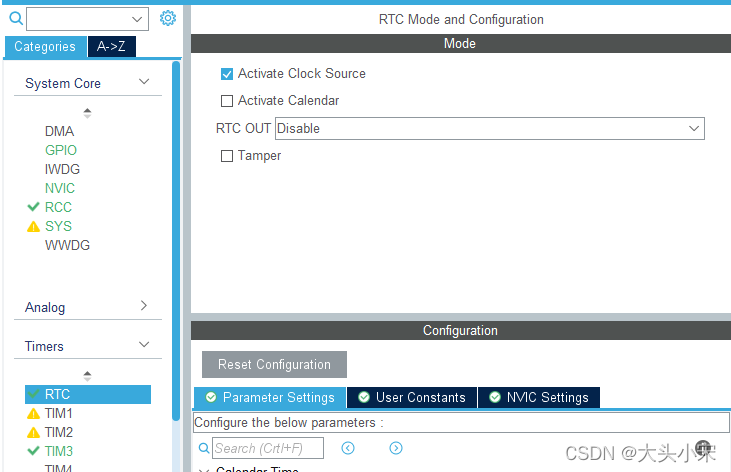Open the RTC OUT dropdown

point(490,129)
